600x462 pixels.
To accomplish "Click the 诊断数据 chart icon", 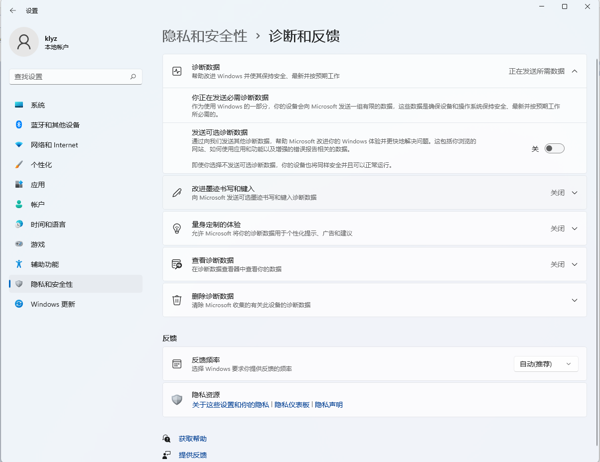I will [x=177, y=71].
